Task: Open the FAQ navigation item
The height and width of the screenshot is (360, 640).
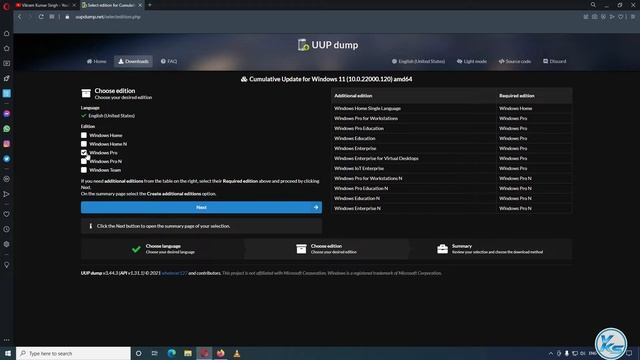Action: coord(169,61)
